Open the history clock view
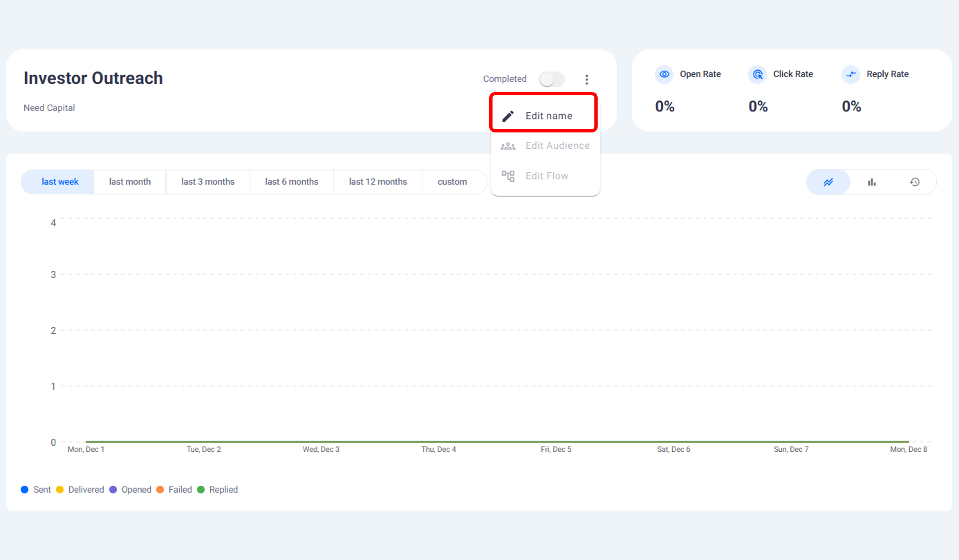Screen dimensions: 959x560 (x=915, y=182)
